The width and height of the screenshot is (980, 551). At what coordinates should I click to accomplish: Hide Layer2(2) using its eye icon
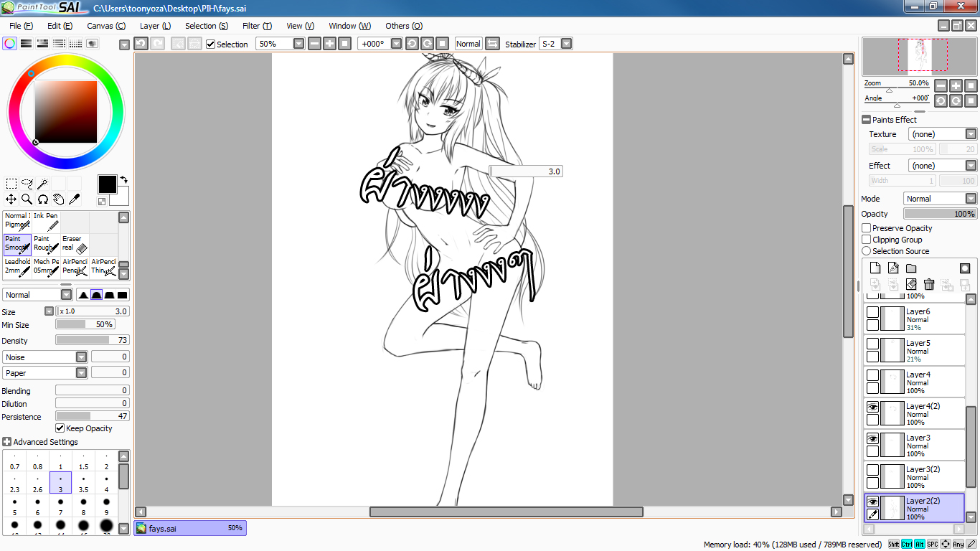pyautogui.click(x=872, y=501)
